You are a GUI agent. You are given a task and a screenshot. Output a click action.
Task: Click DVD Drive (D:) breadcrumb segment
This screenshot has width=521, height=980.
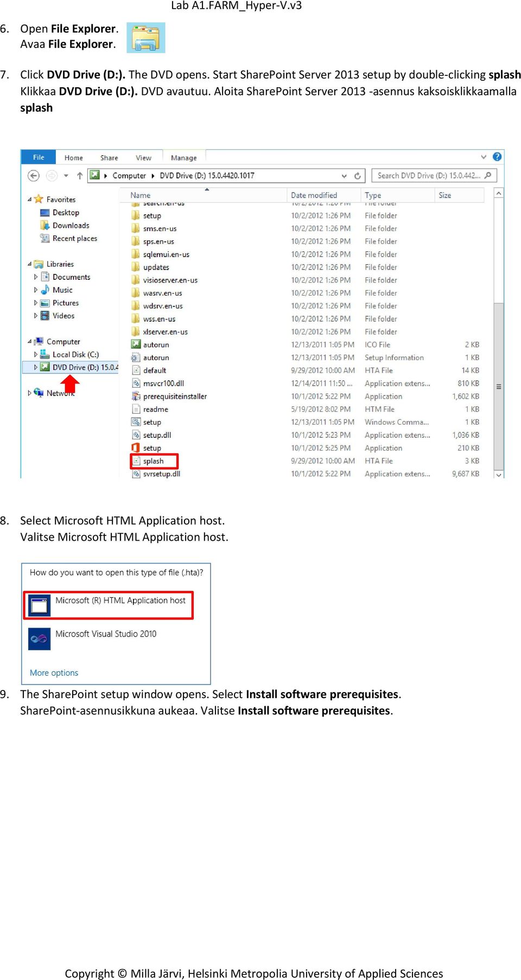(207, 176)
